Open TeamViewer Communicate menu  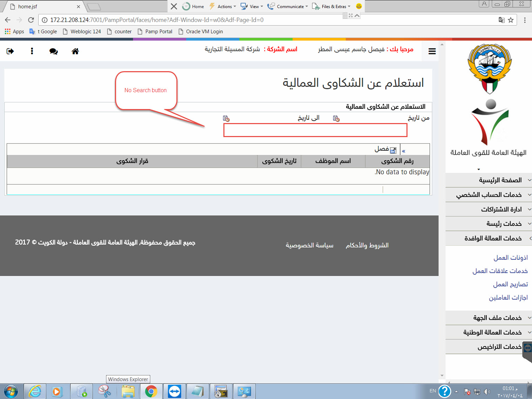click(x=288, y=6)
